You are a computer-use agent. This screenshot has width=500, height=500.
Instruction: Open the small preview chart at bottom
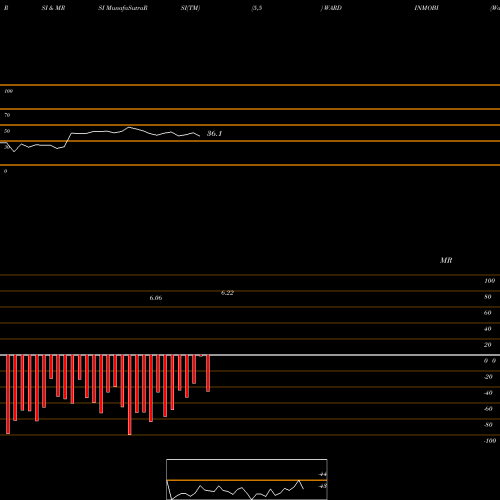tap(247, 479)
